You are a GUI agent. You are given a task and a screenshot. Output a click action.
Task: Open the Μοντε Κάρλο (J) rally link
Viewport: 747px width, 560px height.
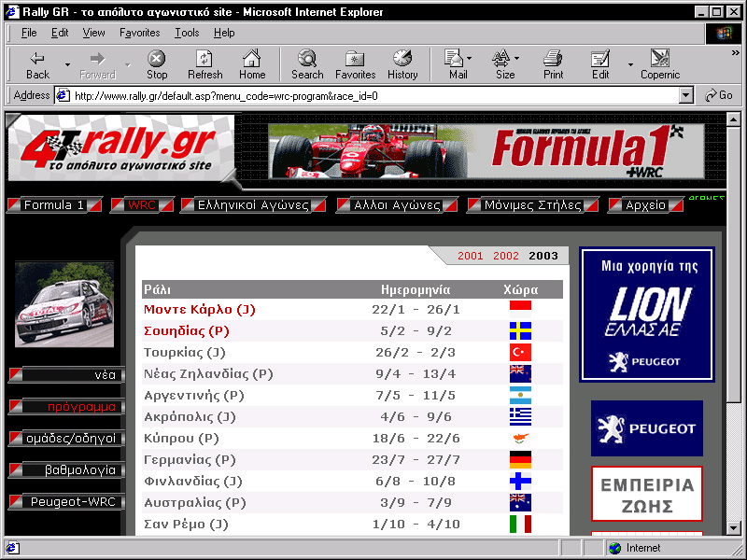[x=200, y=310]
